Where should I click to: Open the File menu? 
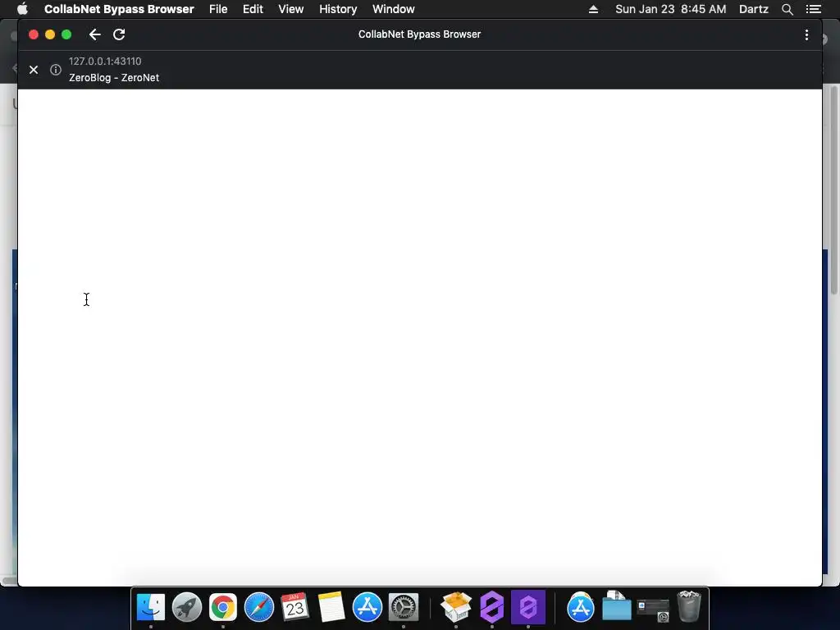pyautogui.click(x=218, y=9)
